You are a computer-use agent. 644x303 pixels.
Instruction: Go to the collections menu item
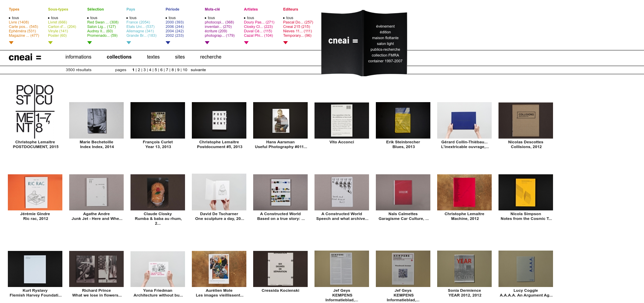tap(119, 57)
